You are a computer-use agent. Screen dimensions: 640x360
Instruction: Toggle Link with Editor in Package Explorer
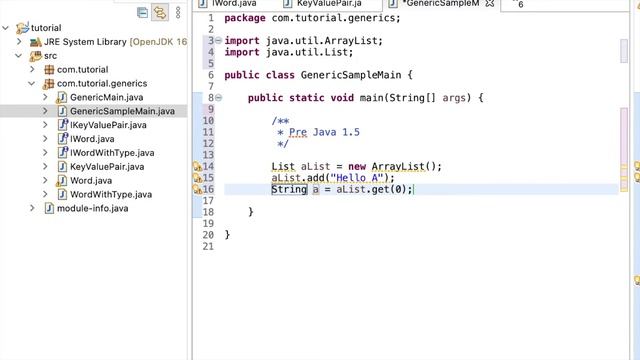[x=160, y=13]
